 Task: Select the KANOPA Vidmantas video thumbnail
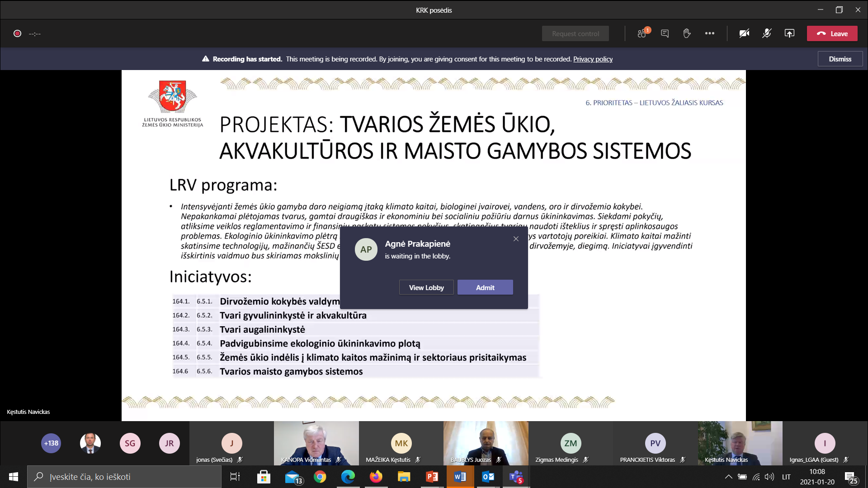click(316, 443)
